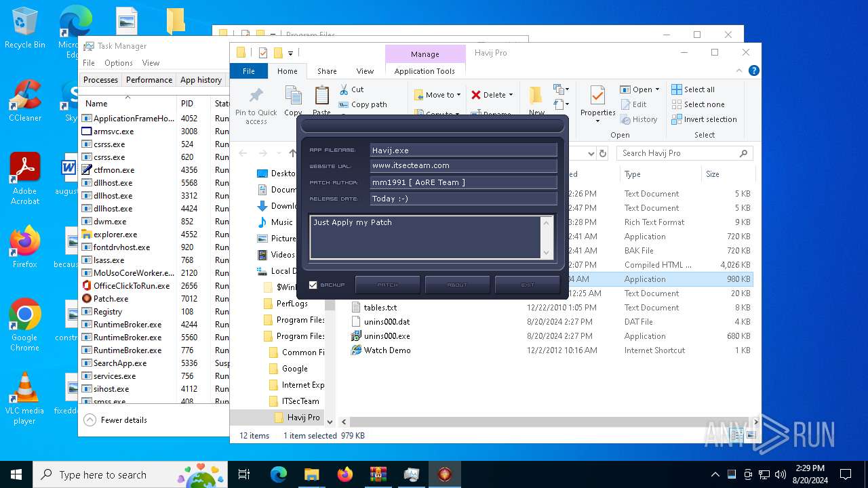Screen dimensions: 868x488
Task: Click the History icon in the ribbon
Action: click(x=625, y=119)
